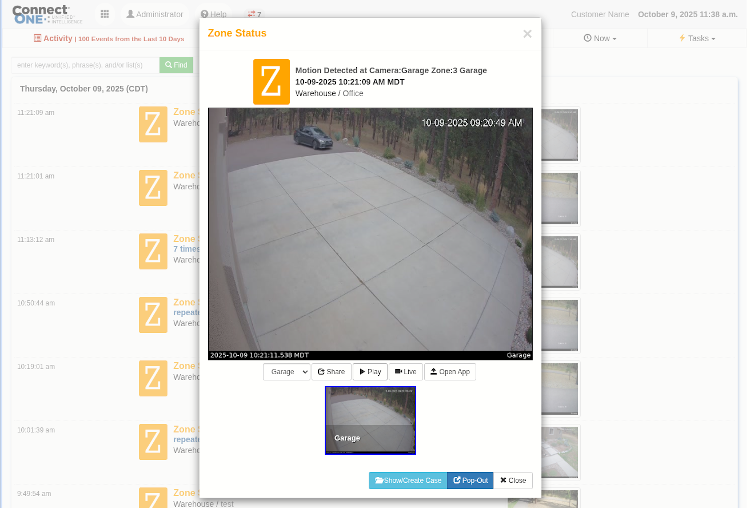The width and height of the screenshot is (750, 508).
Task: Open the apps grid menu icon
Action: click(x=104, y=14)
